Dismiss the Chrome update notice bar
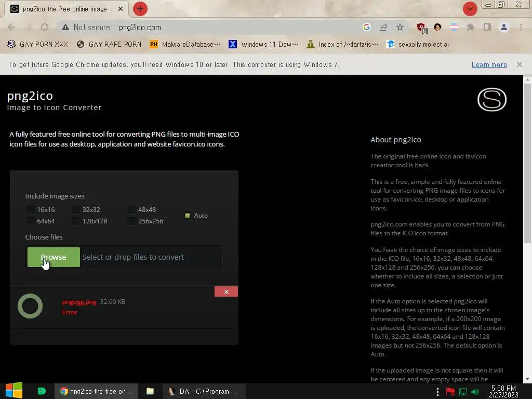Viewport: 532px width, 399px height. [520, 64]
